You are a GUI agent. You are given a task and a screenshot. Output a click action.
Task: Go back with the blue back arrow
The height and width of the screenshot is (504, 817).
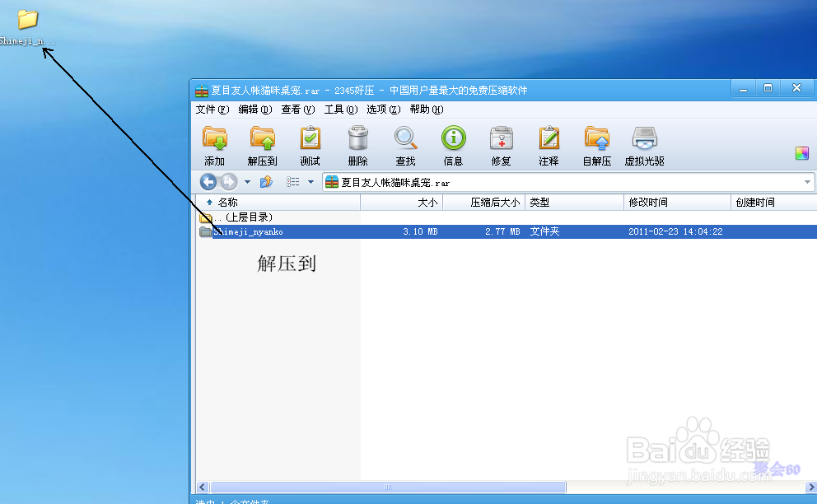[208, 182]
